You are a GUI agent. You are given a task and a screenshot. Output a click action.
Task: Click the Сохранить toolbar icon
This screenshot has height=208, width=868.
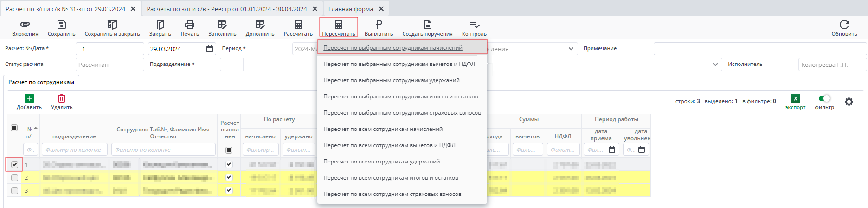pyautogui.click(x=61, y=24)
